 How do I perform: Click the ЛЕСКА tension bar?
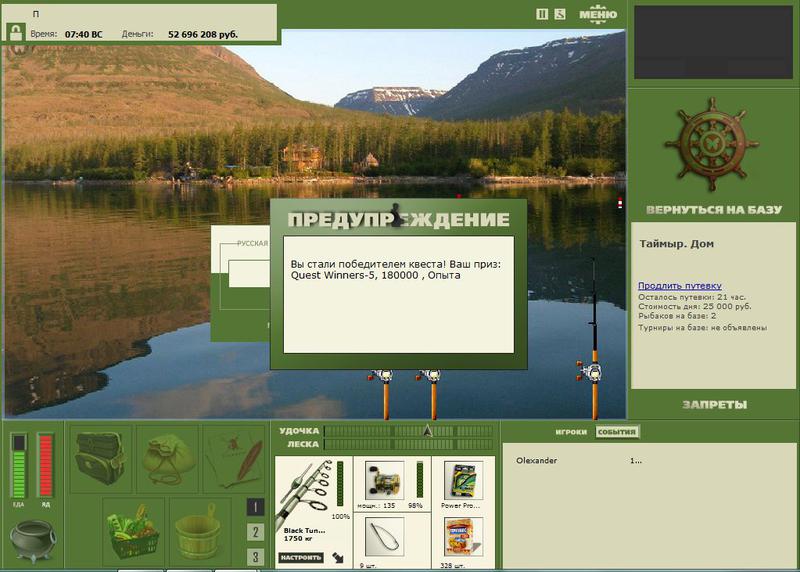pos(408,444)
